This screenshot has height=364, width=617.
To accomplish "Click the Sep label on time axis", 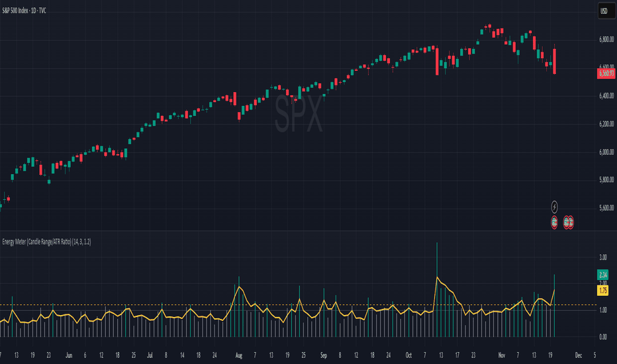I will [324, 355].
